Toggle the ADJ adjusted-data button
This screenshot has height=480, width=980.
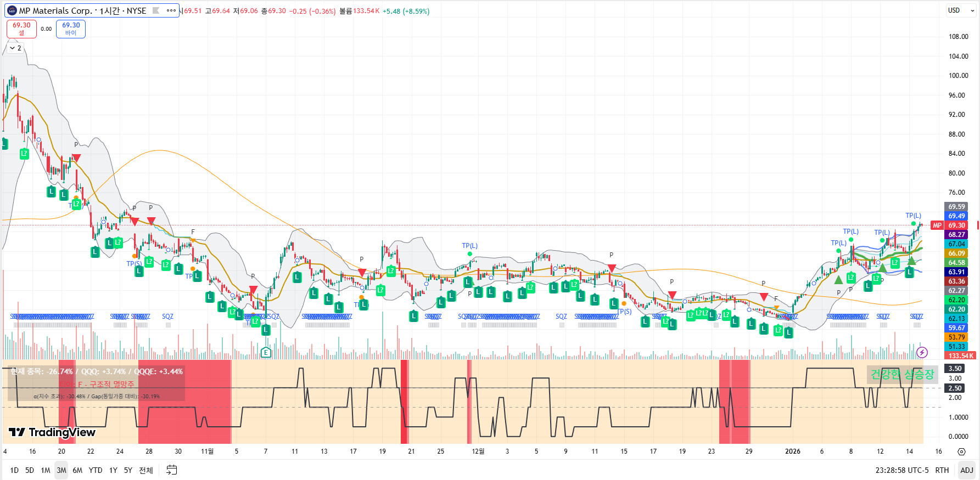coord(967,470)
